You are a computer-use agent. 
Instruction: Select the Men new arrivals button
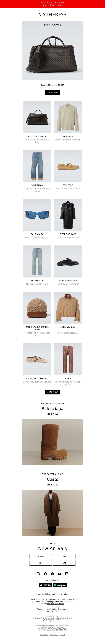(x=64, y=557)
